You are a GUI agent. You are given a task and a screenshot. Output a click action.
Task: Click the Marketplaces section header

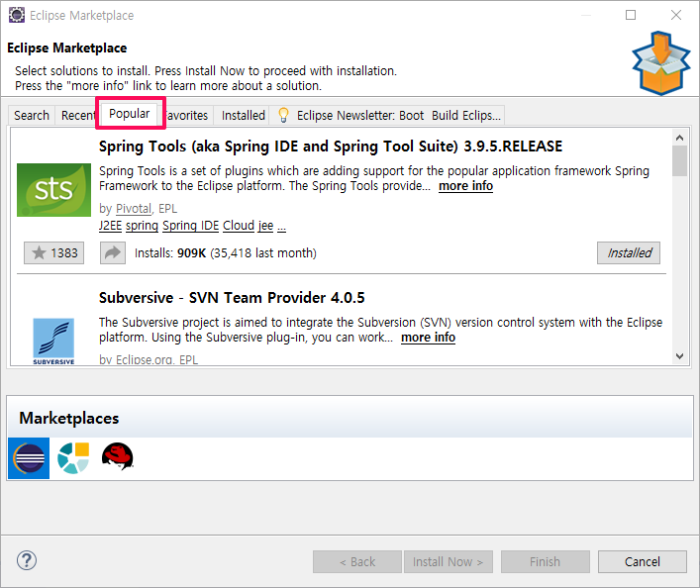[x=350, y=418]
